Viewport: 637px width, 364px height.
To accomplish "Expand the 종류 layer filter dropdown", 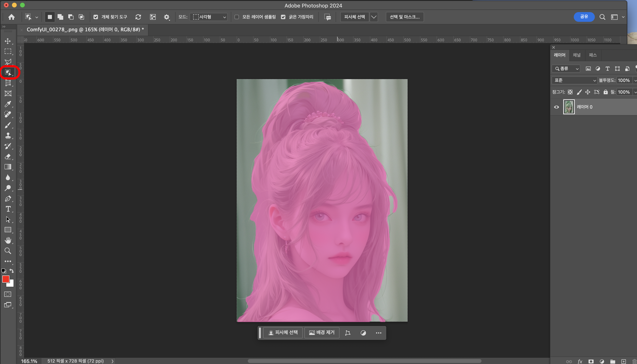I will click(x=566, y=68).
